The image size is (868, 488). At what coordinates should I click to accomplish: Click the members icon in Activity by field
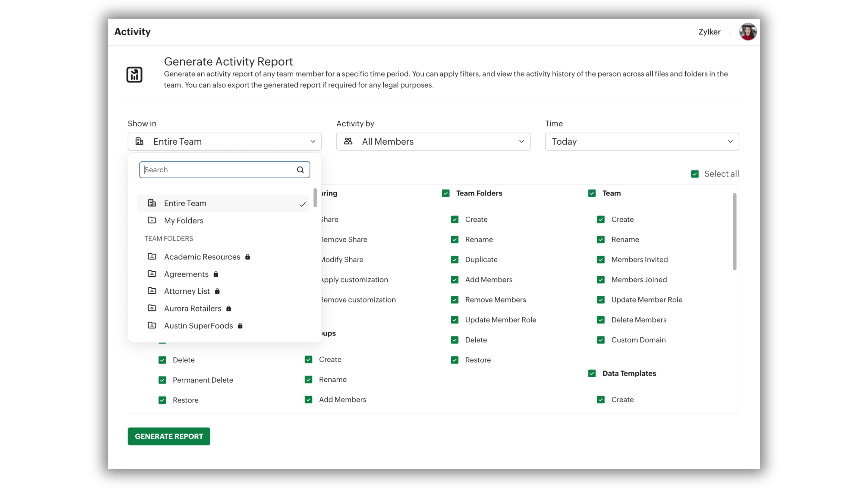click(x=348, y=142)
